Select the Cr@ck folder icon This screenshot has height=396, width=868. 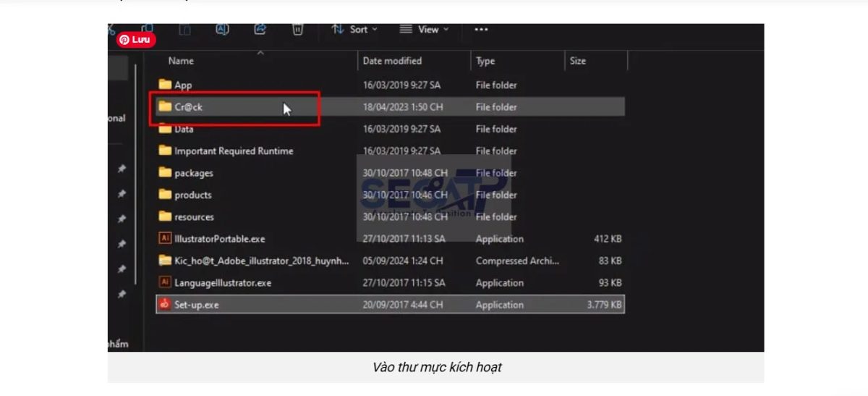click(165, 107)
